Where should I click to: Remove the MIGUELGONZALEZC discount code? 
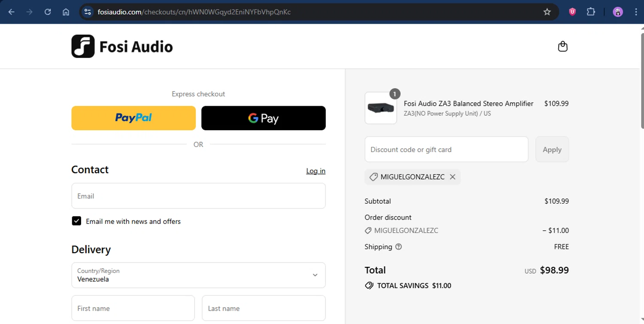tap(453, 177)
